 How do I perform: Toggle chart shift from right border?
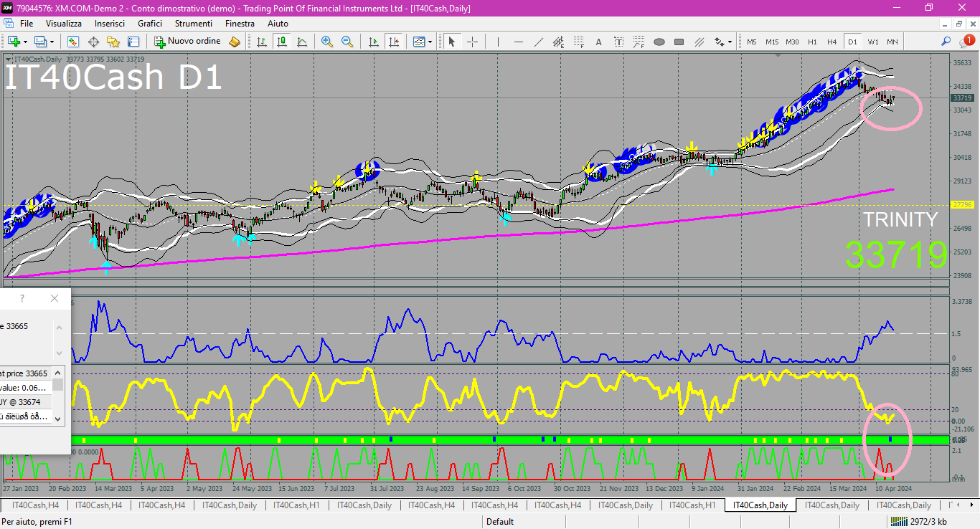click(393, 42)
